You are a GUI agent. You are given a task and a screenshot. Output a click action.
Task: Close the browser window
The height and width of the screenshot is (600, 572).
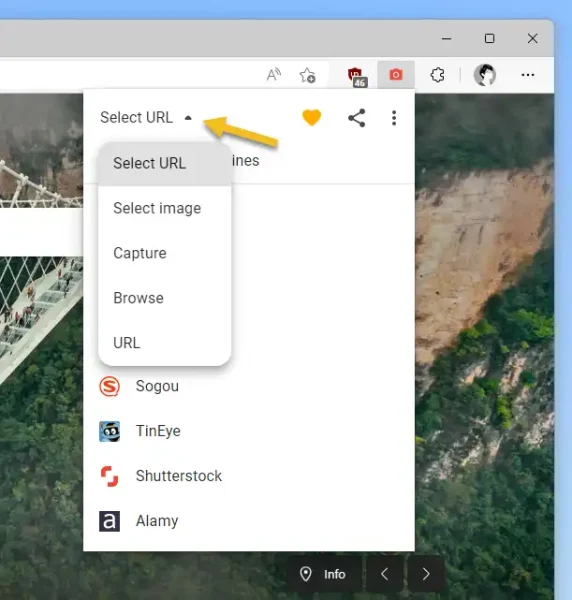coord(533,39)
